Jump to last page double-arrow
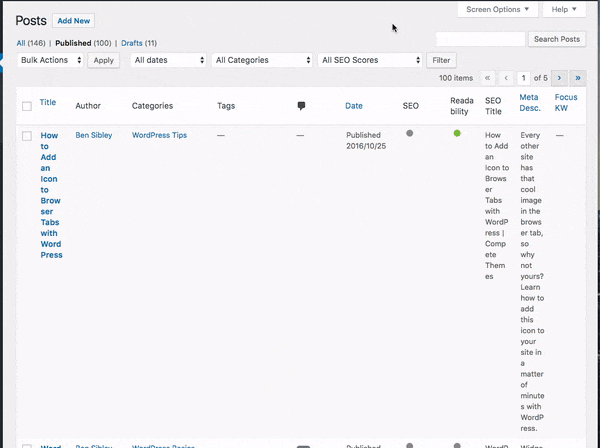 (x=578, y=78)
